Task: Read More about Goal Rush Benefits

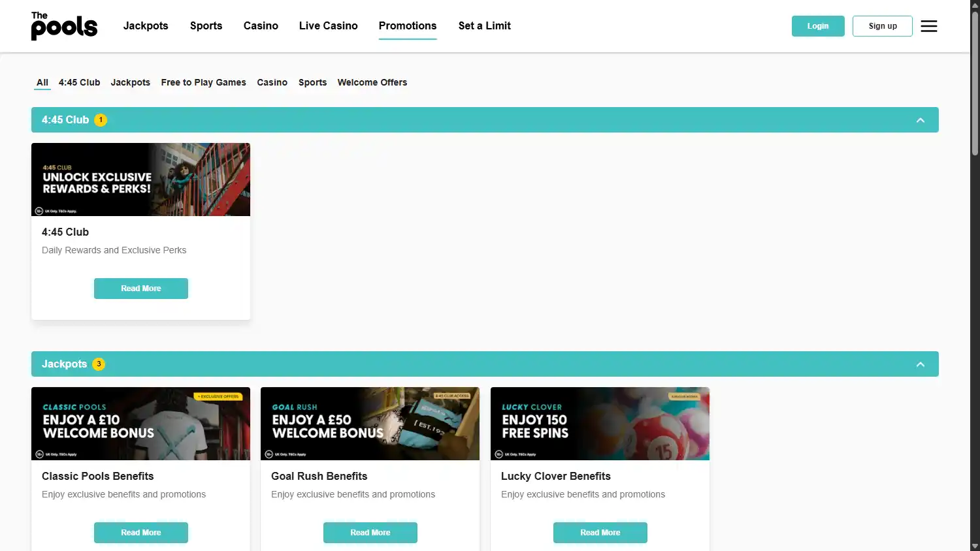Action: point(370,533)
